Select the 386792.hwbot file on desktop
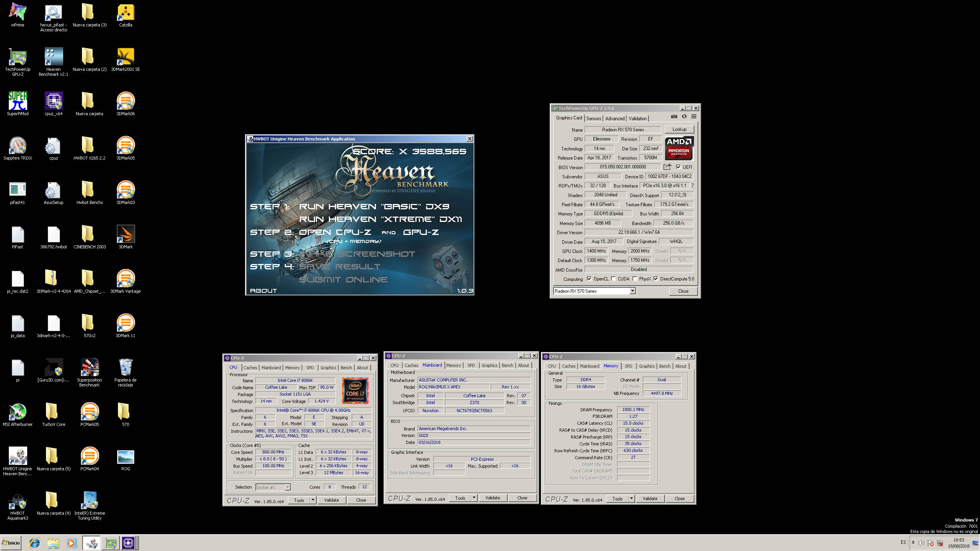This screenshot has height=551, width=980. pyautogui.click(x=54, y=236)
